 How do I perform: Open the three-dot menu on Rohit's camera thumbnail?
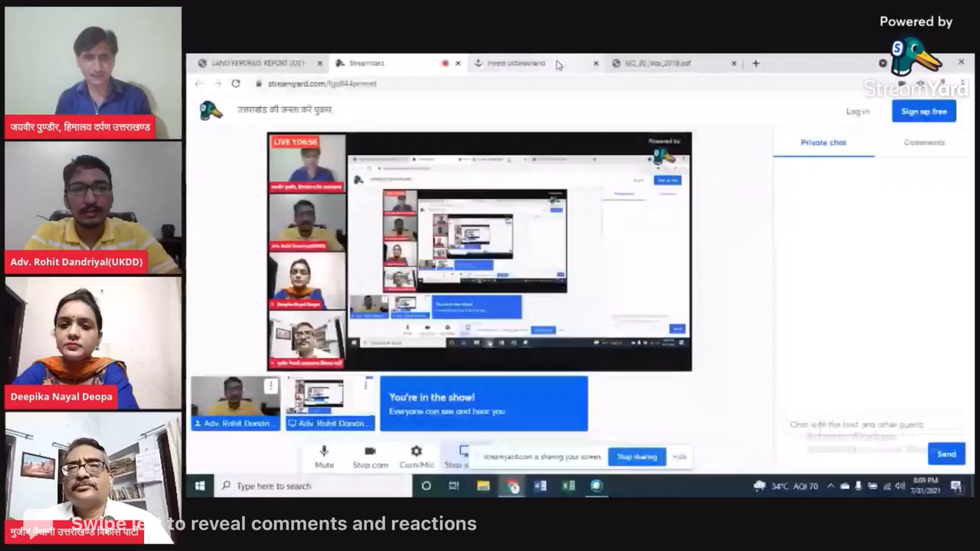click(270, 386)
